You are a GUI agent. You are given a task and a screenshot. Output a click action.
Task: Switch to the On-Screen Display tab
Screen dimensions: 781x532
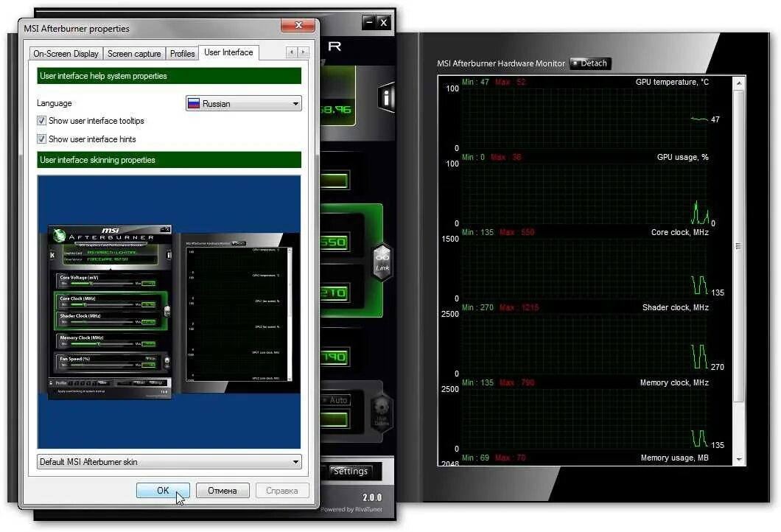tap(66, 53)
